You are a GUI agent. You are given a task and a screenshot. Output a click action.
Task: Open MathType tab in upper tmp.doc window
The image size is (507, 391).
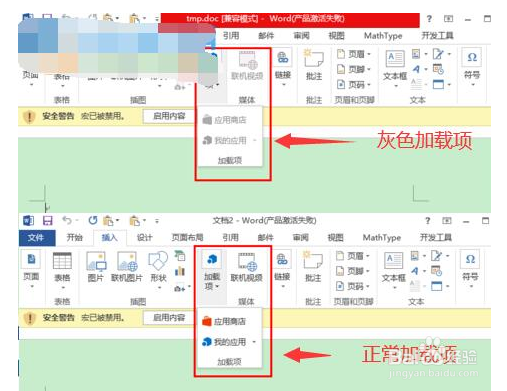pyautogui.click(x=383, y=36)
